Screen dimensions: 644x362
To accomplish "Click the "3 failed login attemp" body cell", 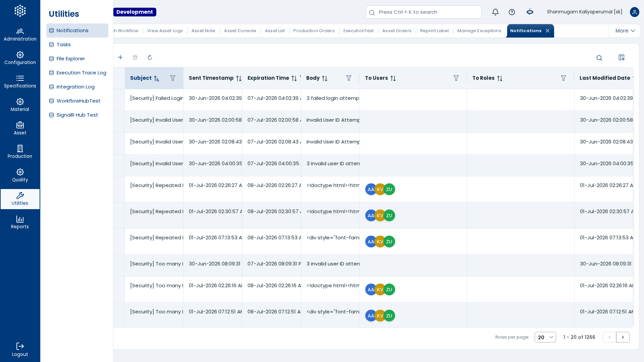I will [x=330, y=100].
